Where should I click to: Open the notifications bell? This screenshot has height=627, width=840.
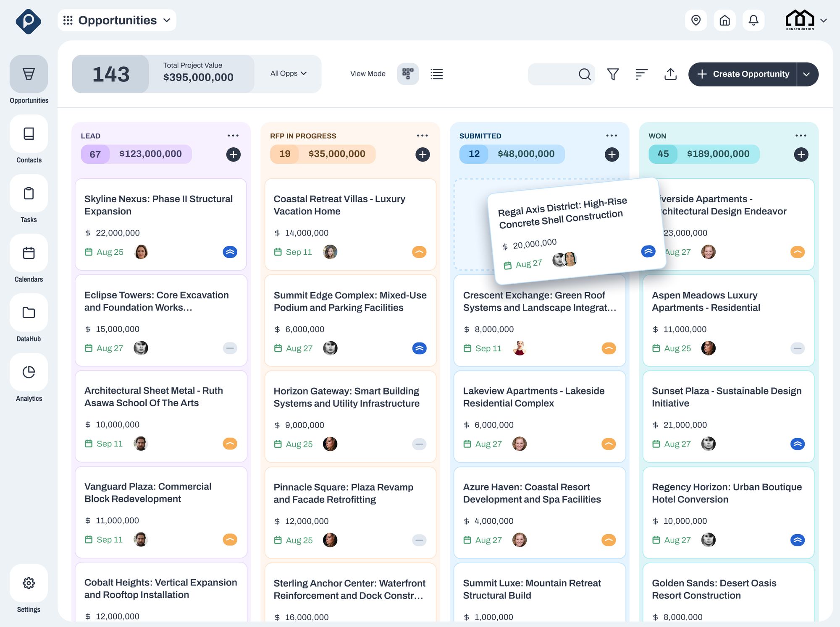(x=753, y=20)
